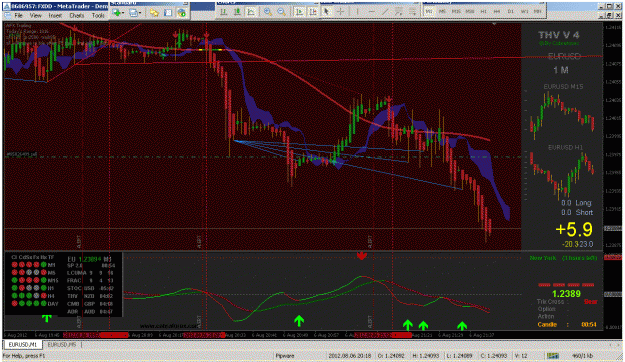This screenshot has width=625, height=362.
Task: Click the +5.9 pips value
Action: (574, 229)
